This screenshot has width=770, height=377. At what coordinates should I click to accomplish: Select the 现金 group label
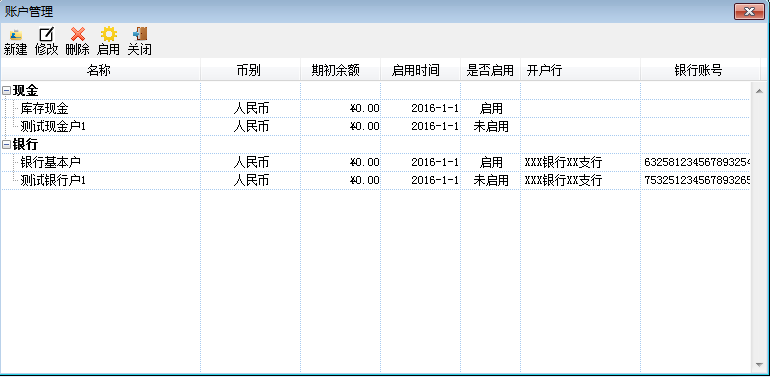[26, 90]
